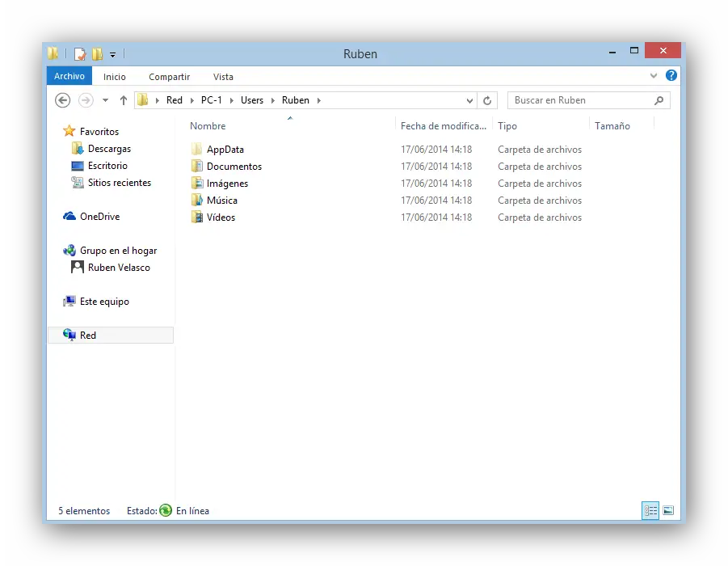
Task: Expand the ribbon with the chevron
Action: pyautogui.click(x=653, y=76)
